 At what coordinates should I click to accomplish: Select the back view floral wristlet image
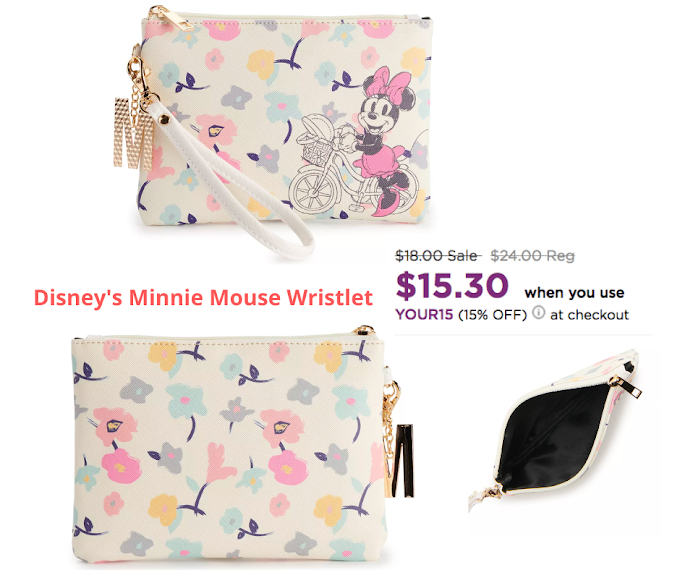click(241, 447)
